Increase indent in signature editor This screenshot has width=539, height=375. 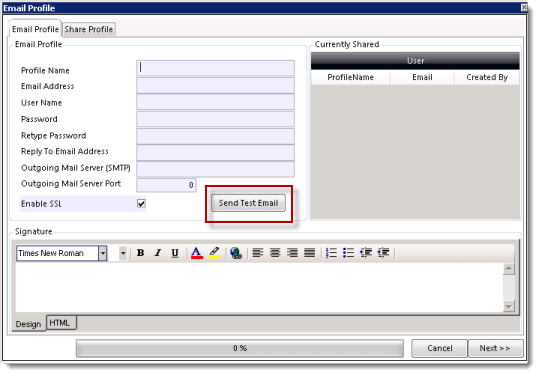pos(383,253)
